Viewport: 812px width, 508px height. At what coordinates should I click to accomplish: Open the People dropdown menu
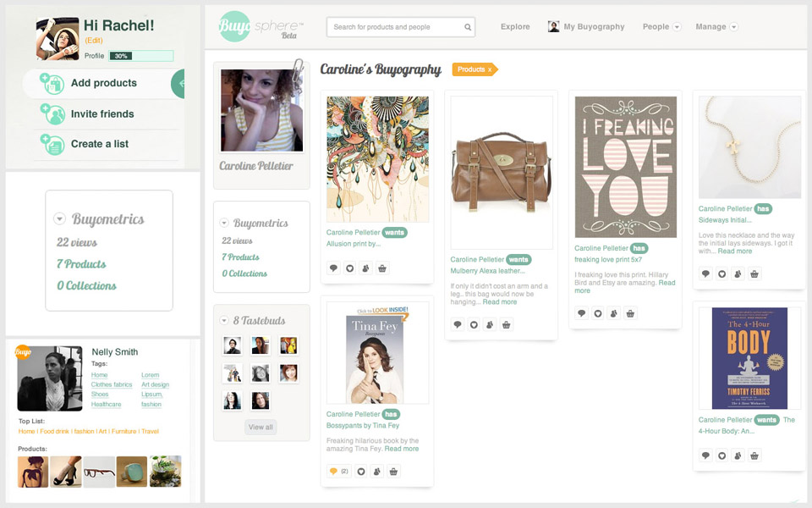(677, 27)
